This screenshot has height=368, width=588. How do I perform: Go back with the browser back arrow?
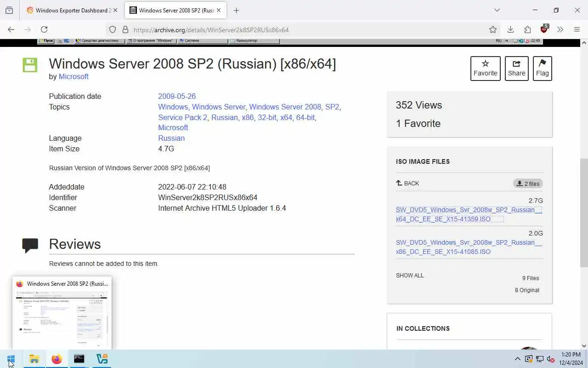pyautogui.click(x=11, y=29)
